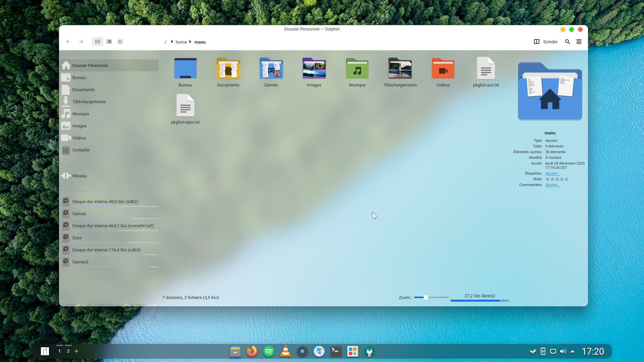
Task: Select Téléchargements in the places sidebar
Action: coord(89,102)
